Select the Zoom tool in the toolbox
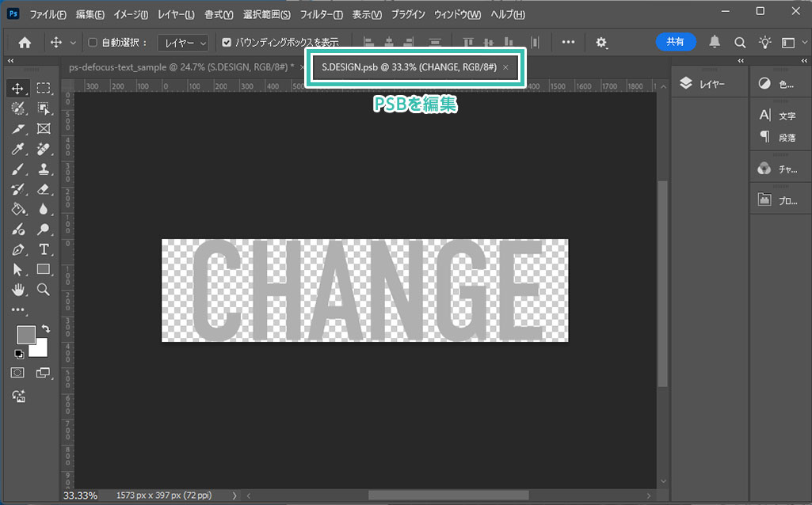The image size is (812, 505). click(x=44, y=290)
